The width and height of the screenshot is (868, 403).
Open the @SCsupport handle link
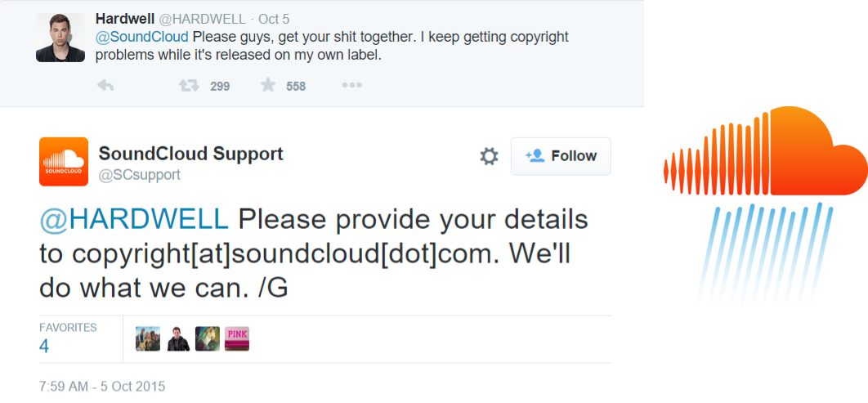tap(139, 175)
